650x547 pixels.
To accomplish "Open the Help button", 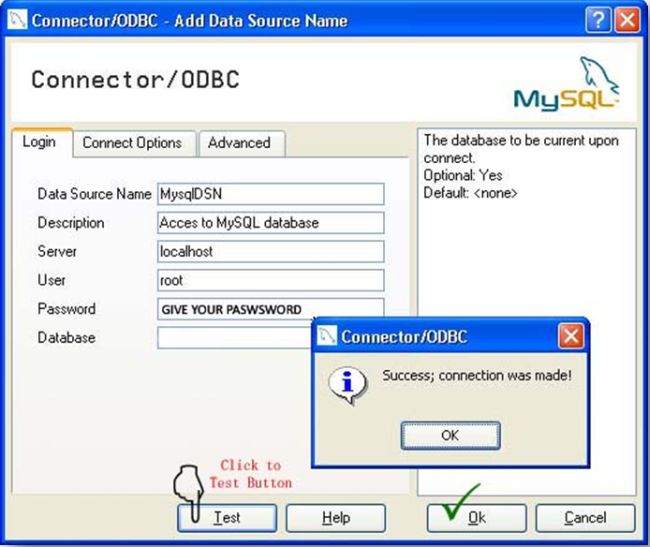I will 336,518.
